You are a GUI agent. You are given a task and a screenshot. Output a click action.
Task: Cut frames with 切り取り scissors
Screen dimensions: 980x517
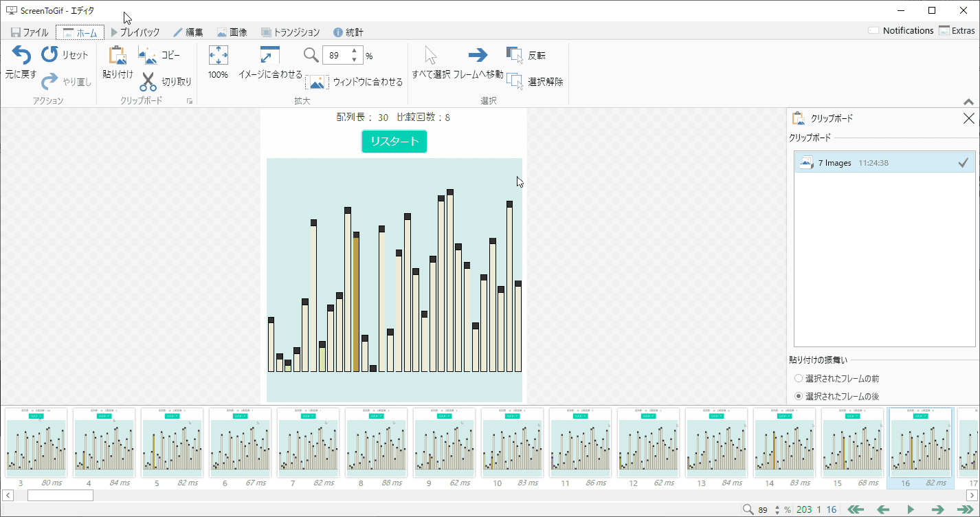[148, 81]
